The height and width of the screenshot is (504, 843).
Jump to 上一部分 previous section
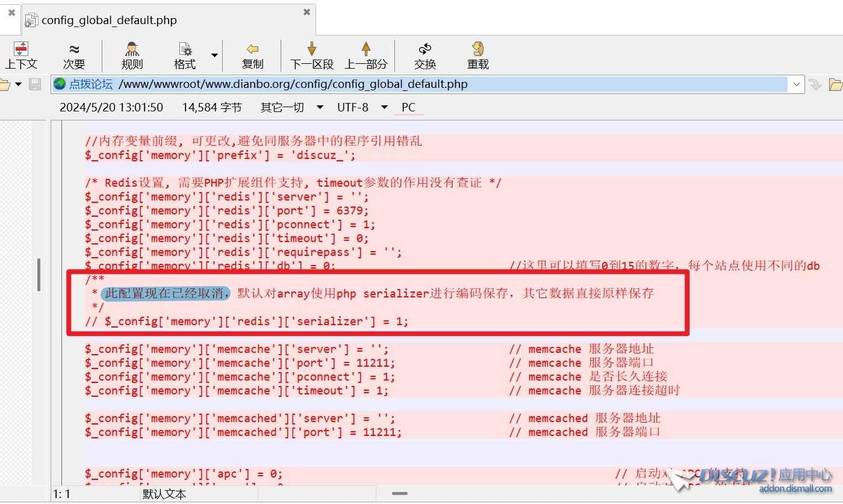[366, 55]
